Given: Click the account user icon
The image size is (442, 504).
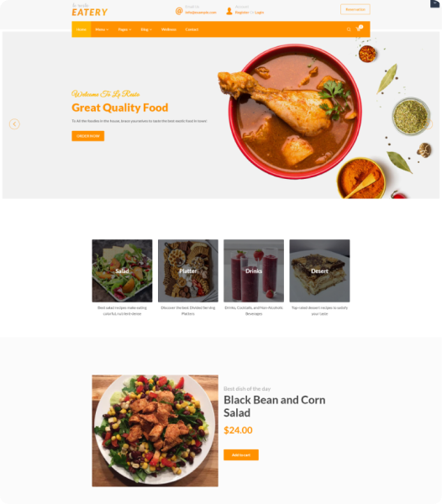Looking at the screenshot, I should click(229, 11).
